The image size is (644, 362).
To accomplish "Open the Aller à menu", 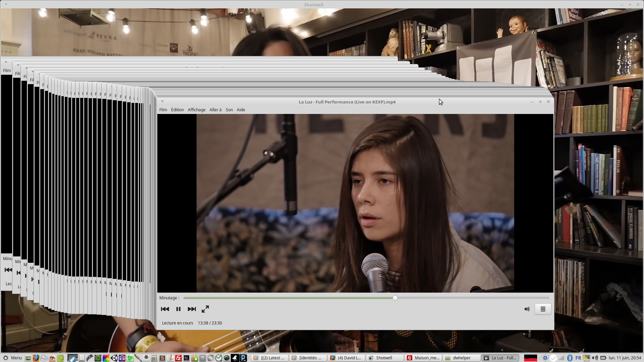I will pyautogui.click(x=215, y=110).
